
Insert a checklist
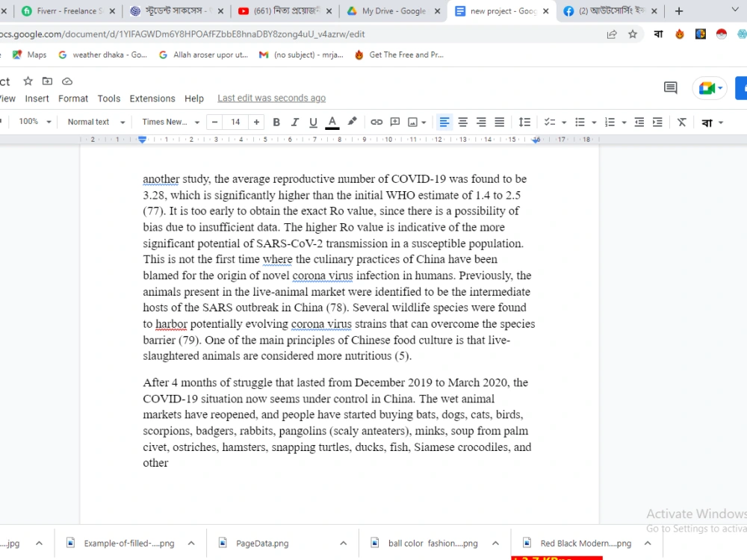pyautogui.click(x=550, y=122)
